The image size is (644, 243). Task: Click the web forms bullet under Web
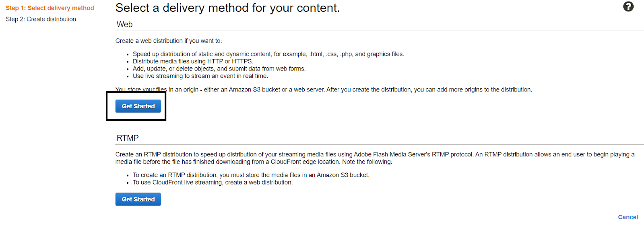pyautogui.click(x=219, y=69)
